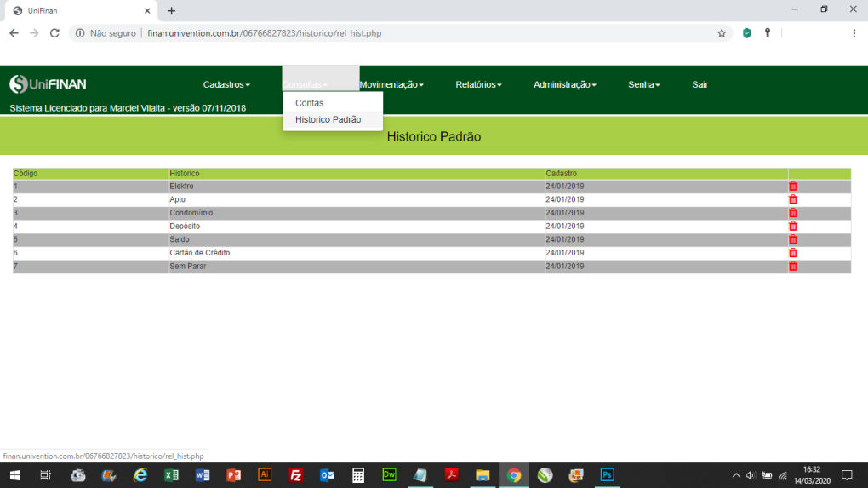This screenshot has width=868, height=488.
Task: Expand the Relatórios dropdown menu
Action: point(478,85)
